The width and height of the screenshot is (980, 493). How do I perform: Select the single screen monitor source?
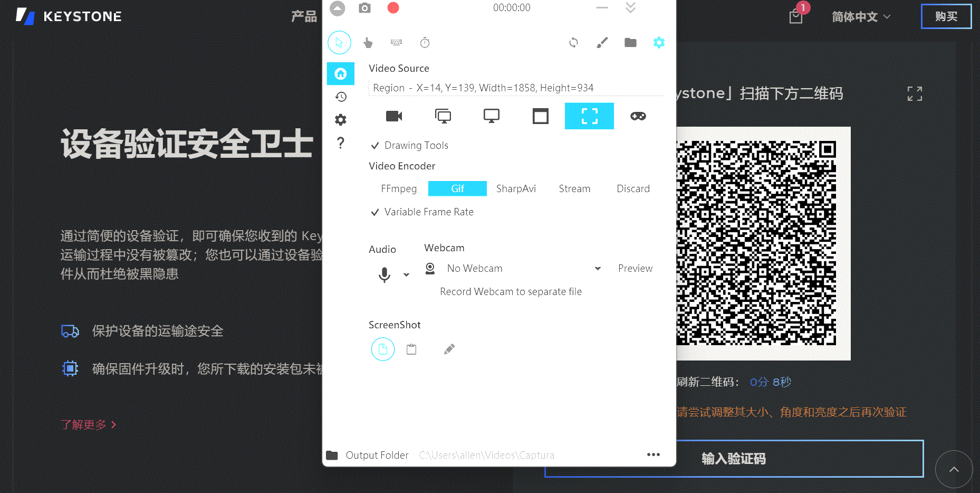coord(492,116)
